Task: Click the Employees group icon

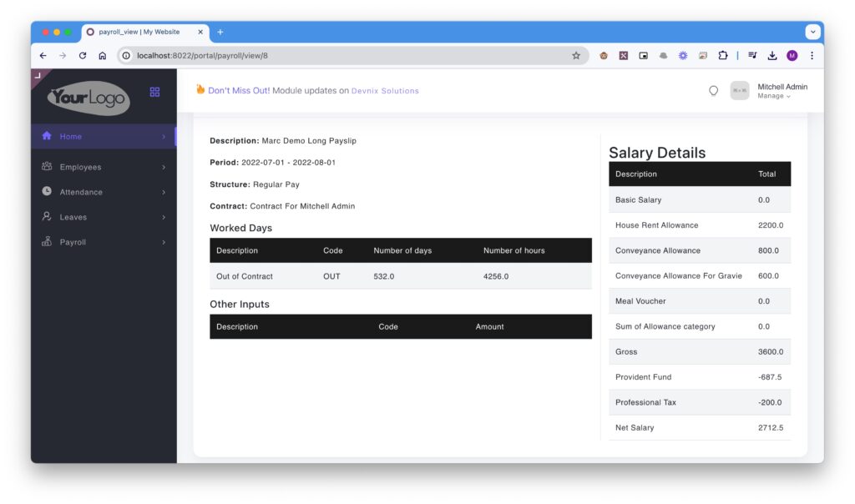Action: coord(47,167)
